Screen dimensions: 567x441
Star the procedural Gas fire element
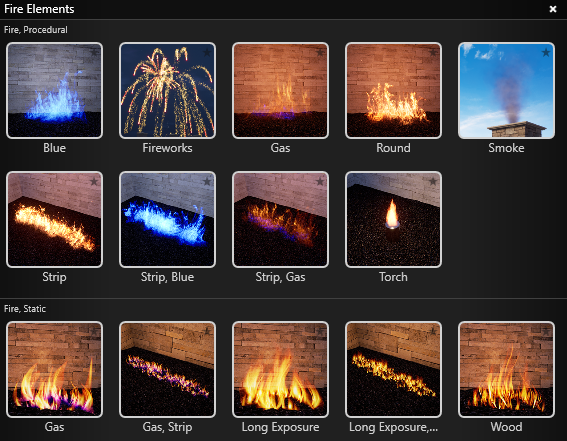coord(320,52)
